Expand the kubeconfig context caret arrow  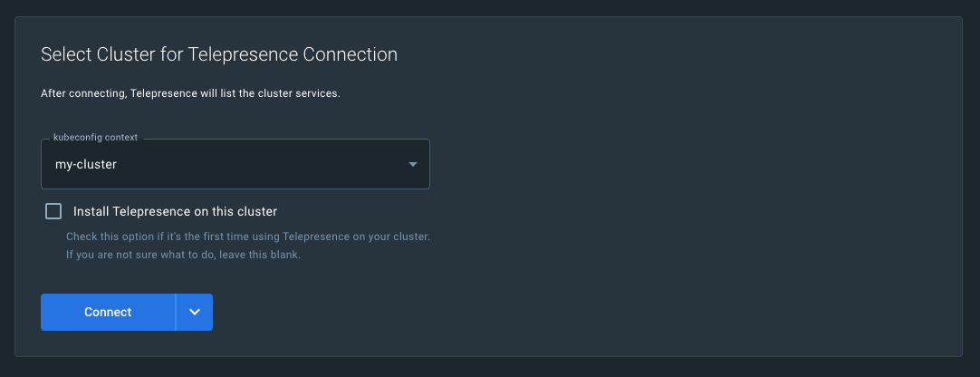(x=412, y=165)
